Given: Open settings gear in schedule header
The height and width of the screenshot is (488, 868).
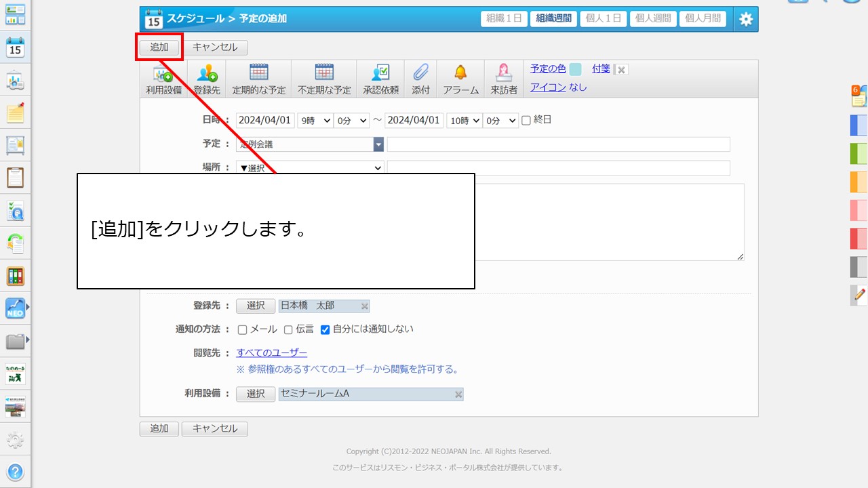Looking at the screenshot, I should (745, 19).
